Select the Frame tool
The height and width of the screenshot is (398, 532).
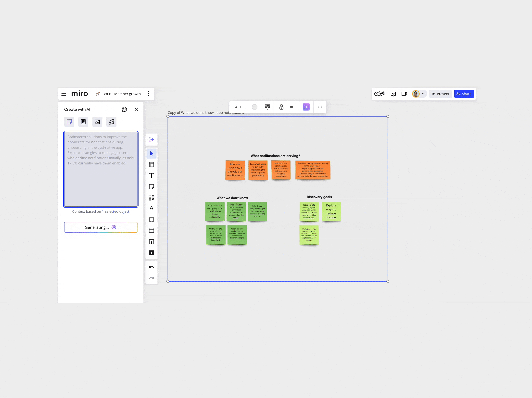[152, 231]
